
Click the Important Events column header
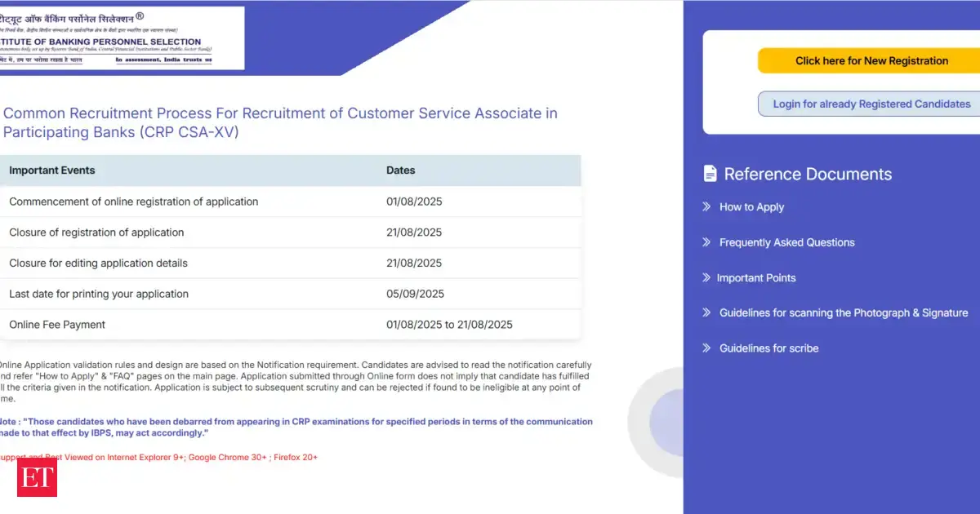pos(52,171)
